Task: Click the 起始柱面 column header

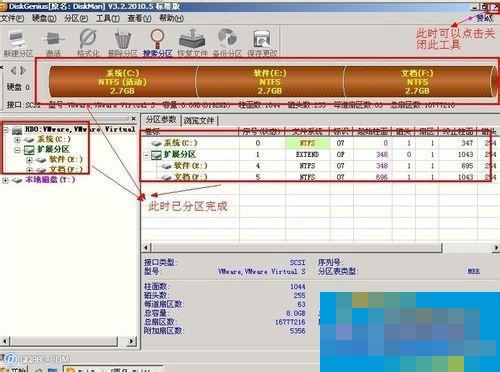Action: tap(373, 132)
